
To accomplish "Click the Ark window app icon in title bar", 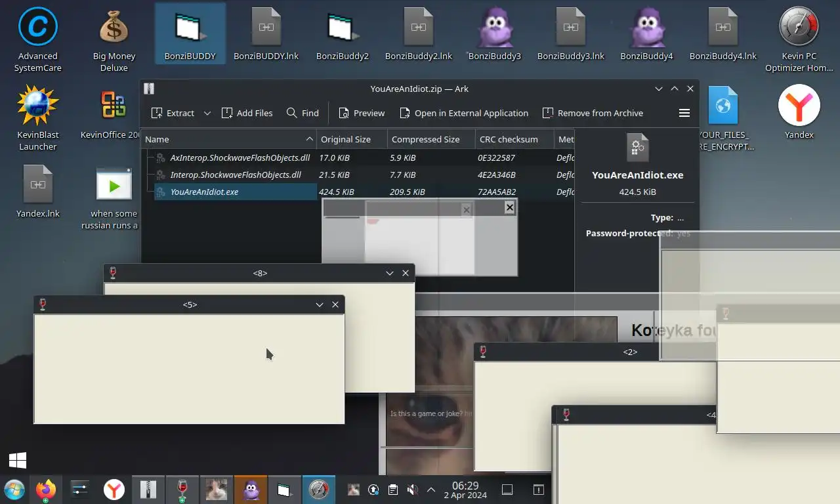I will point(149,89).
